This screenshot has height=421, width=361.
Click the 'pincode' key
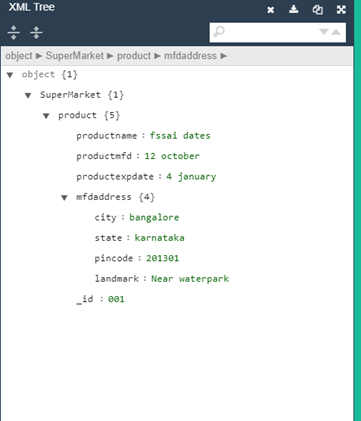[114, 258]
